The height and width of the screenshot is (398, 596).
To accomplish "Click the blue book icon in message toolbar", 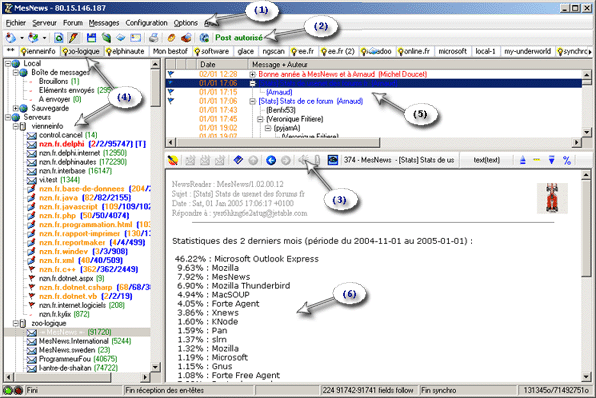I will coord(238,160).
